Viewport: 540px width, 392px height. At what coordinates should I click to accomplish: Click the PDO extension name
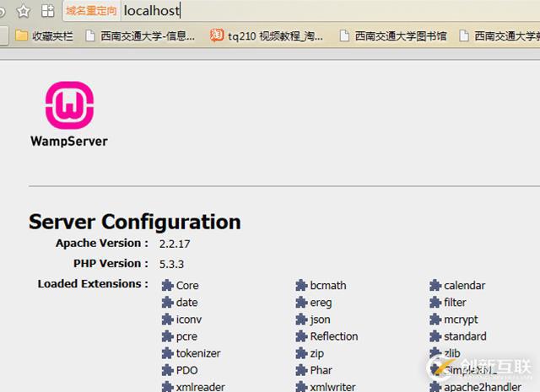pyautogui.click(x=187, y=370)
